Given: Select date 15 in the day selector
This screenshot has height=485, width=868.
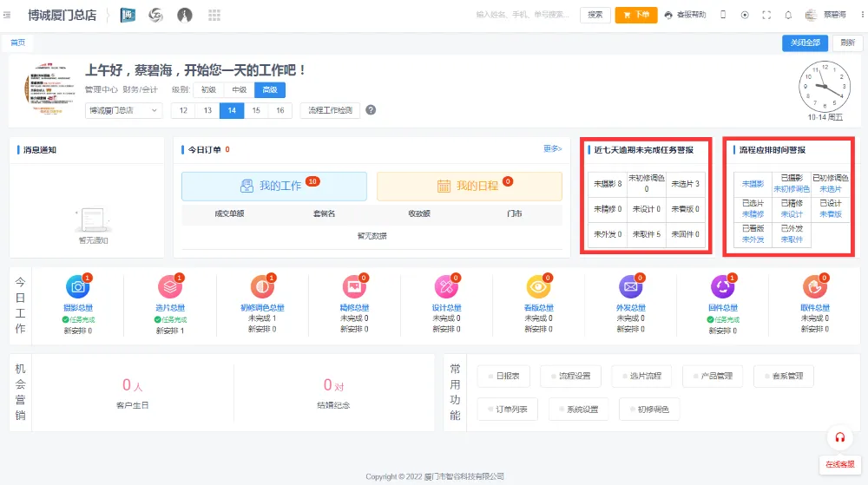Looking at the screenshot, I should click(x=255, y=110).
